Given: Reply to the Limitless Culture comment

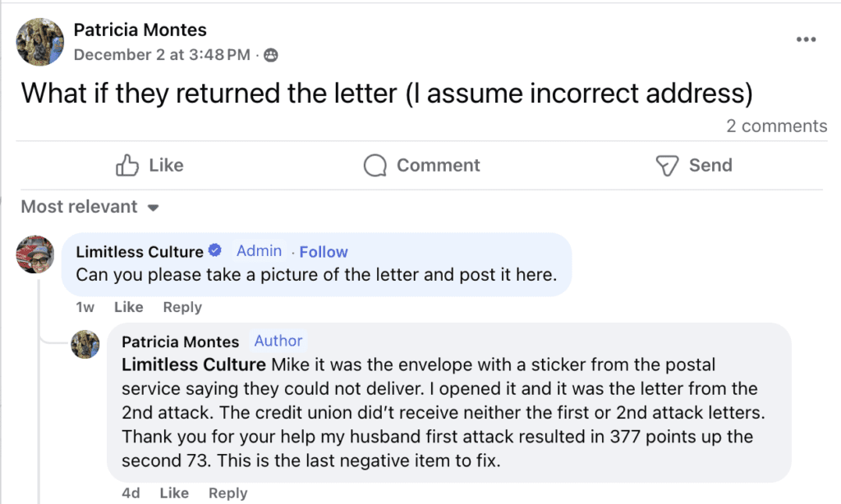Looking at the screenshot, I should [182, 307].
